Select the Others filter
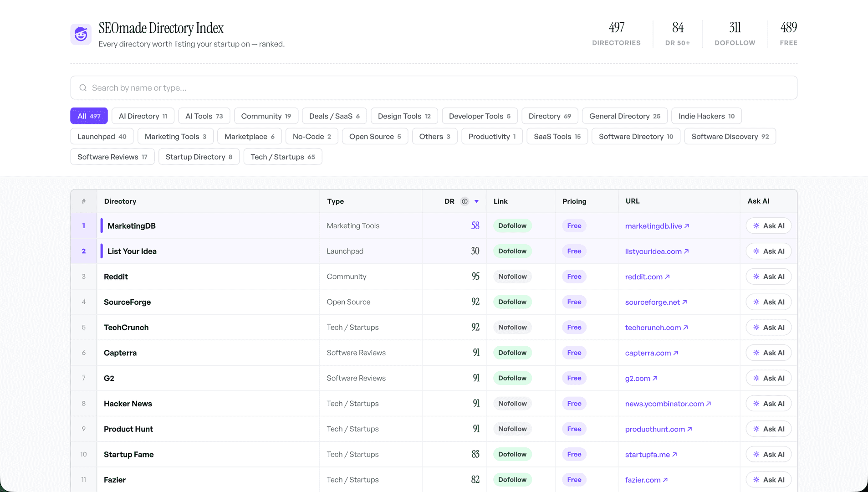The width and height of the screenshot is (868, 492). point(435,137)
